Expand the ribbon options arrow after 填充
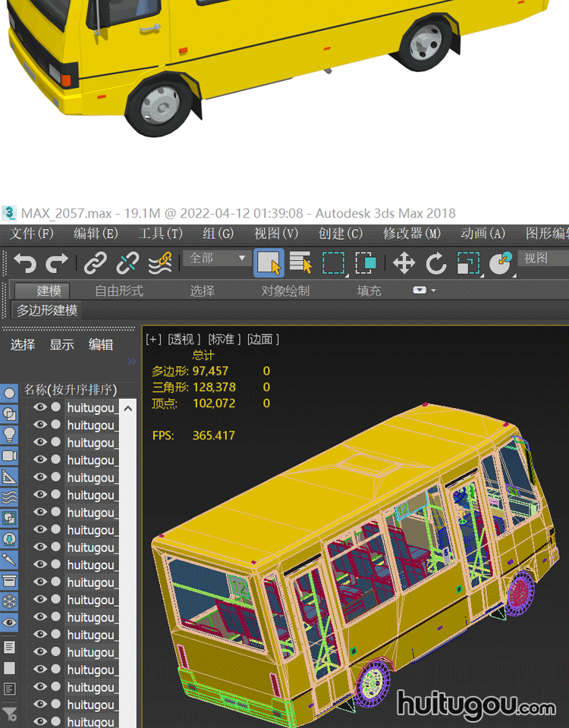 pyautogui.click(x=424, y=290)
